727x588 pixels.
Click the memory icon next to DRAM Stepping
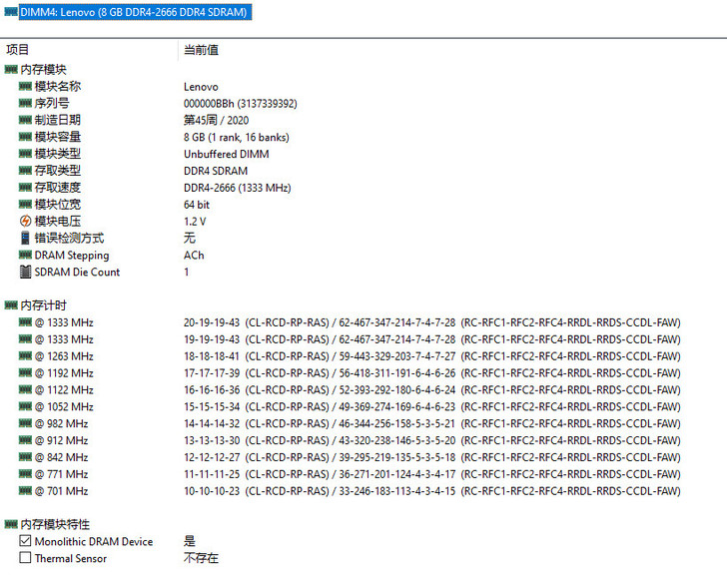[25, 255]
